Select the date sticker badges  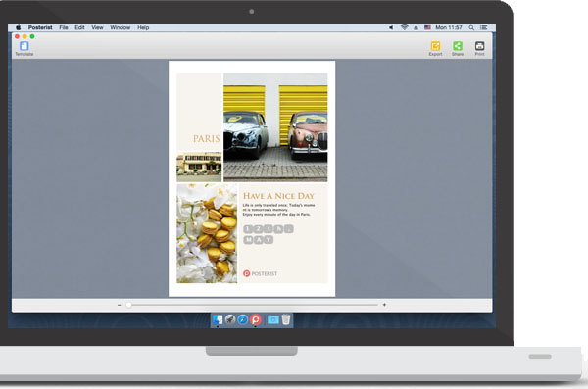click(x=269, y=234)
